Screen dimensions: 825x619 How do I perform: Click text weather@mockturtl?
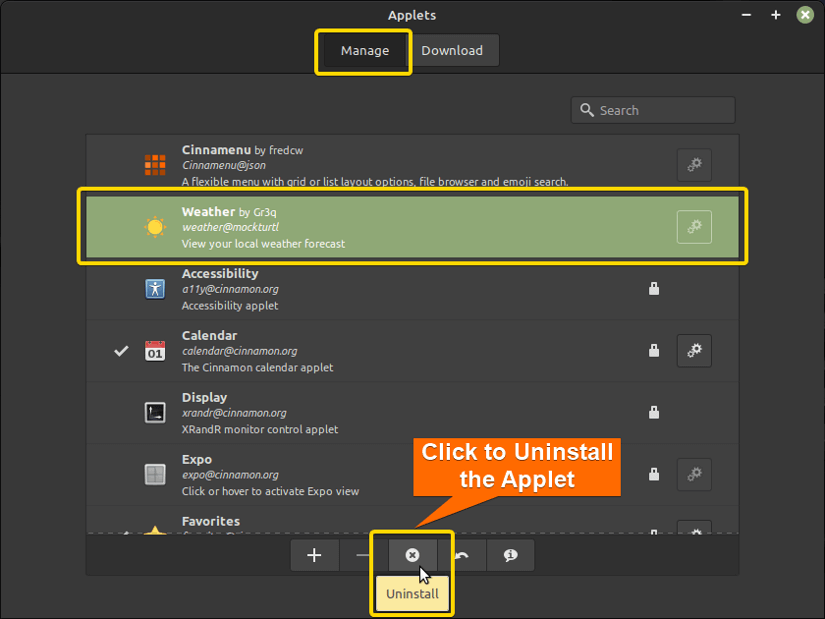230,227
